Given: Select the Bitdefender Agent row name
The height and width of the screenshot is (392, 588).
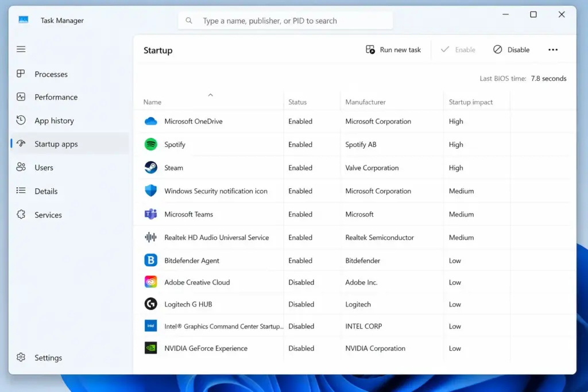Looking at the screenshot, I should [x=192, y=261].
